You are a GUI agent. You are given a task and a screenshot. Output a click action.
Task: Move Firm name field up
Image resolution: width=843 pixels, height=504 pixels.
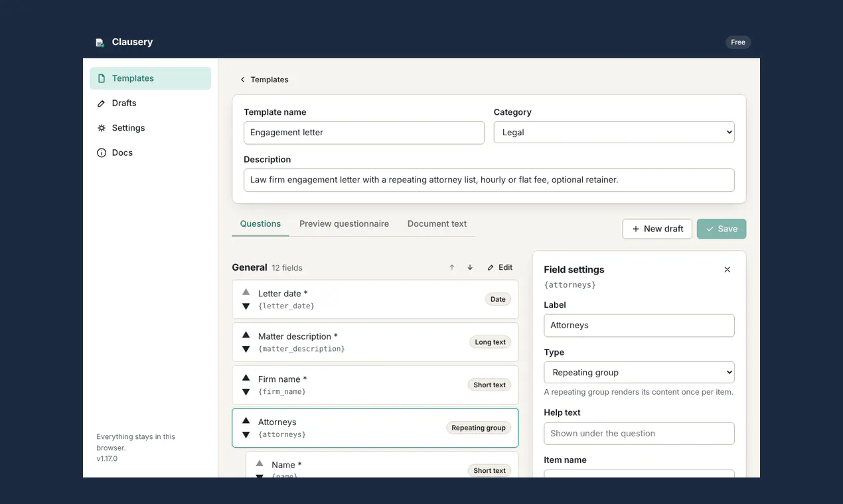(246, 378)
